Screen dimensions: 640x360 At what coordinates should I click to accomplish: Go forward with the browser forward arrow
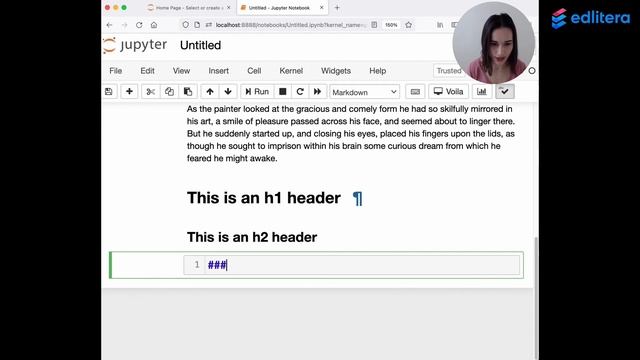click(124, 25)
